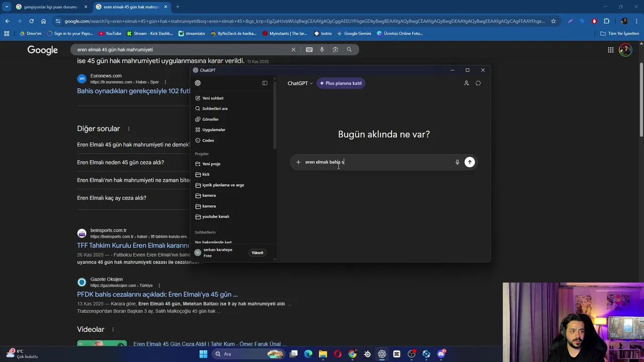644x362 pixels.
Task: Click Plus planına katıl button
Action: tap(341, 83)
